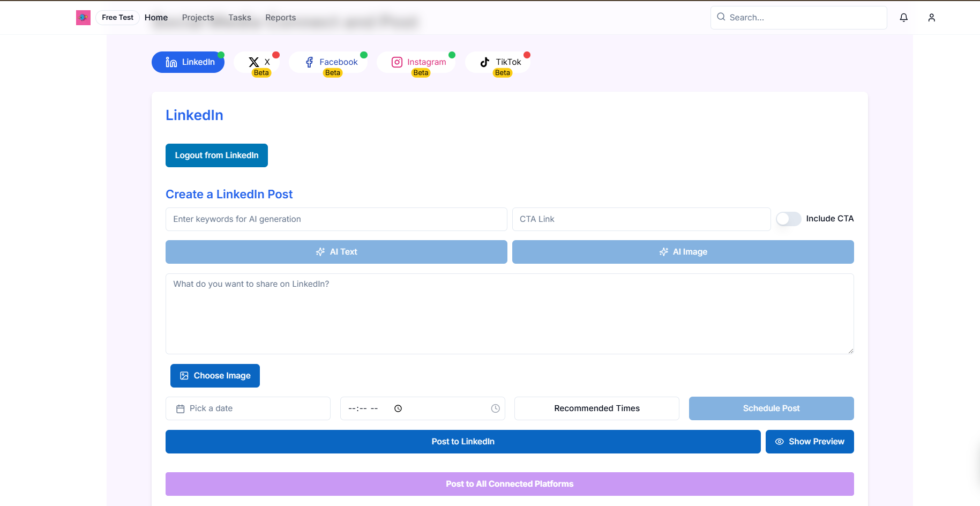This screenshot has width=980, height=506.
Task: Open the Projects menu item
Action: 198,18
